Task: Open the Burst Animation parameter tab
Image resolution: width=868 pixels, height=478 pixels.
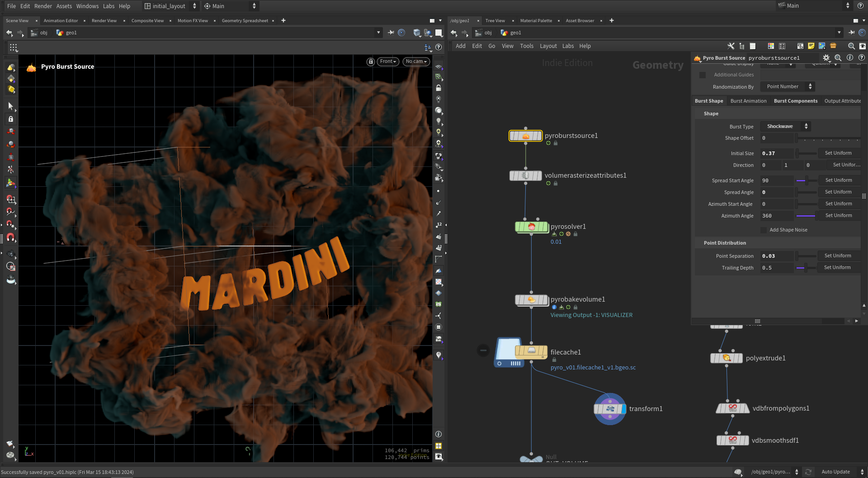Action: click(x=748, y=101)
